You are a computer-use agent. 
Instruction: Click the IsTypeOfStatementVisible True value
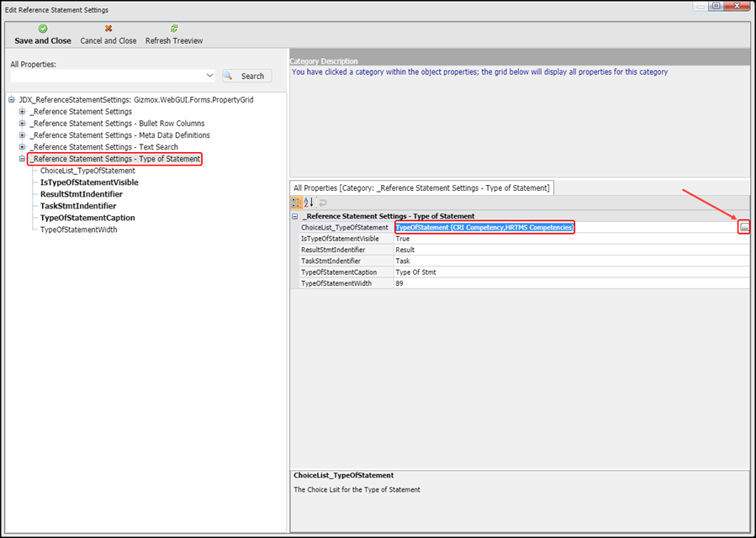(x=570, y=239)
